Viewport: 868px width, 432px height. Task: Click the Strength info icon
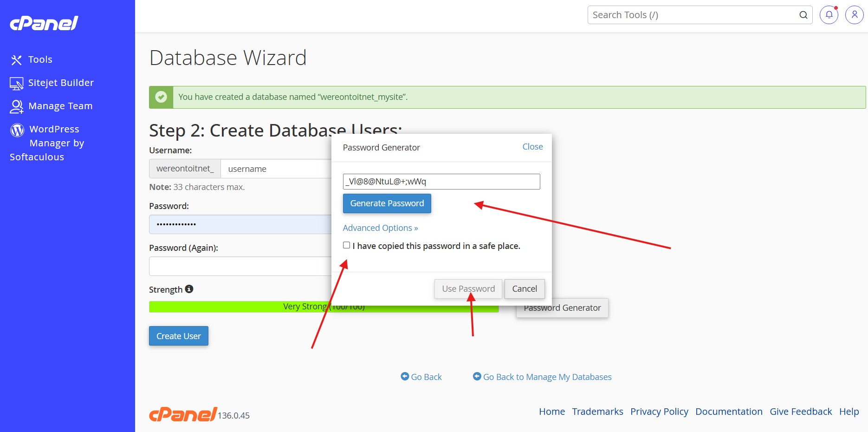189,289
